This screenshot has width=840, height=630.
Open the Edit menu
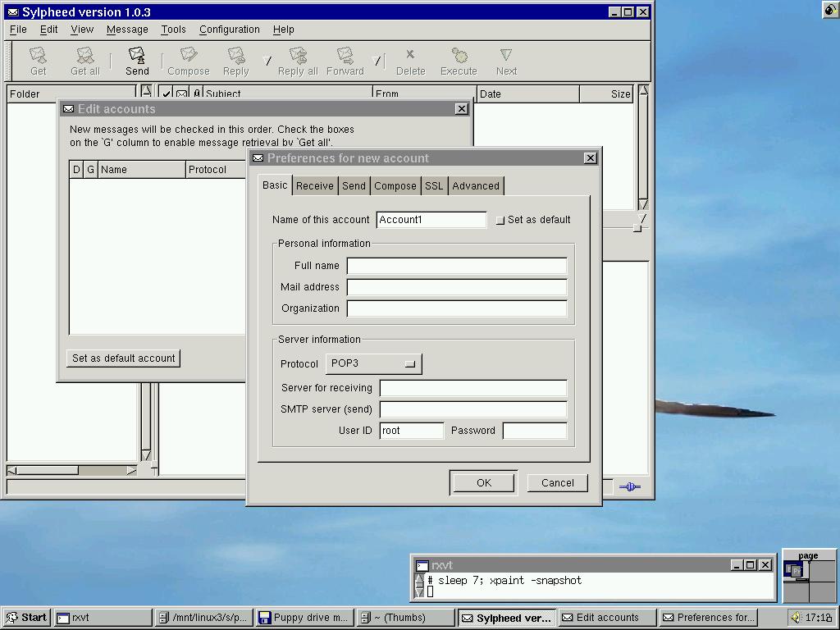point(48,30)
